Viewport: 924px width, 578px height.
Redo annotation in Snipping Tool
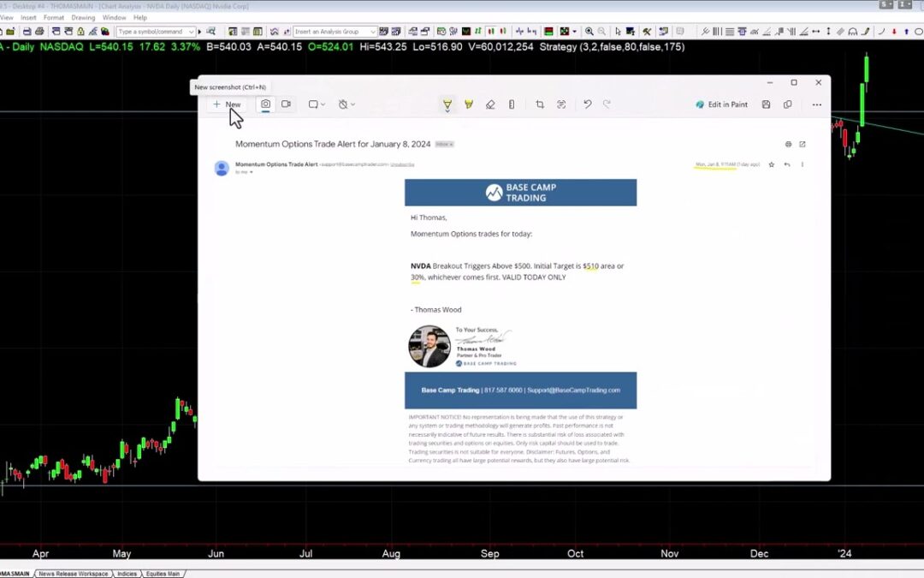click(x=607, y=104)
